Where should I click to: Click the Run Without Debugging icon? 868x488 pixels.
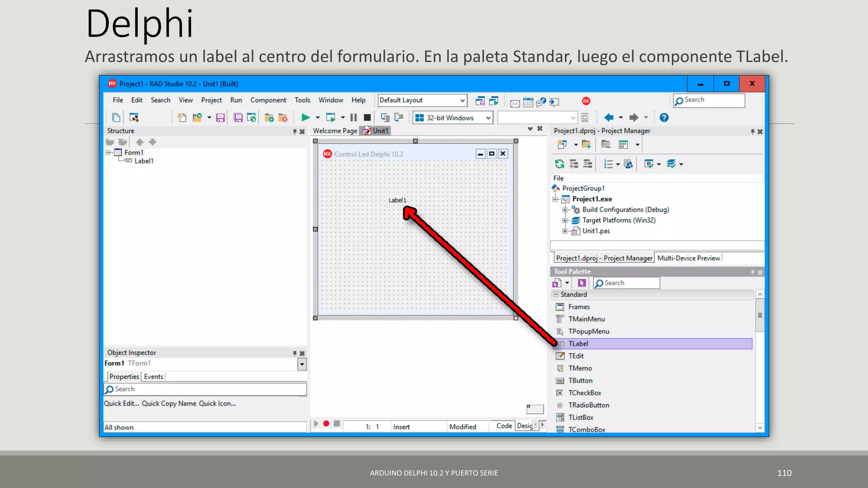coord(331,117)
